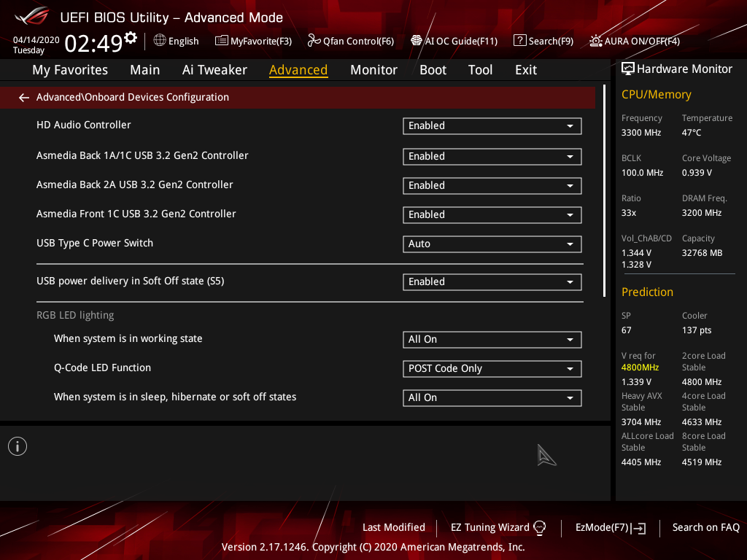The height and width of the screenshot is (560, 747).
Task: Click the EZ Tuning Wizard bulb icon
Action: [x=539, y=528]
